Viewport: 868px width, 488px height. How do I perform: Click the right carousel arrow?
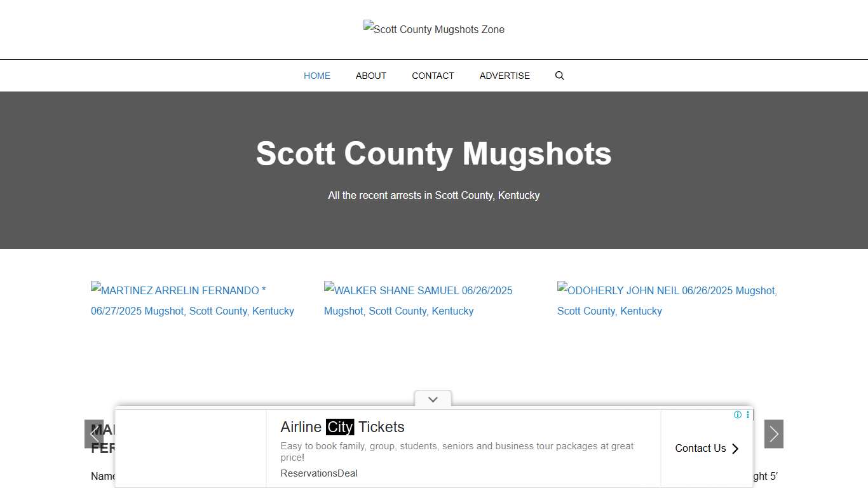[773, 434]
